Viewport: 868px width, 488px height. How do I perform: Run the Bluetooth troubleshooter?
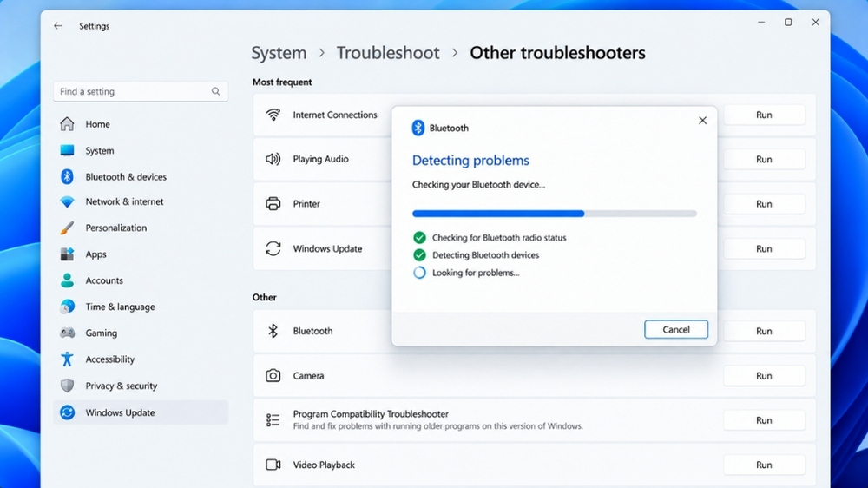[764, 331]
